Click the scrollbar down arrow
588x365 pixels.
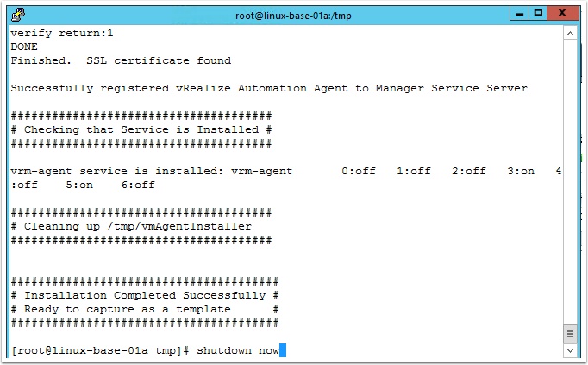pos(570,350)
